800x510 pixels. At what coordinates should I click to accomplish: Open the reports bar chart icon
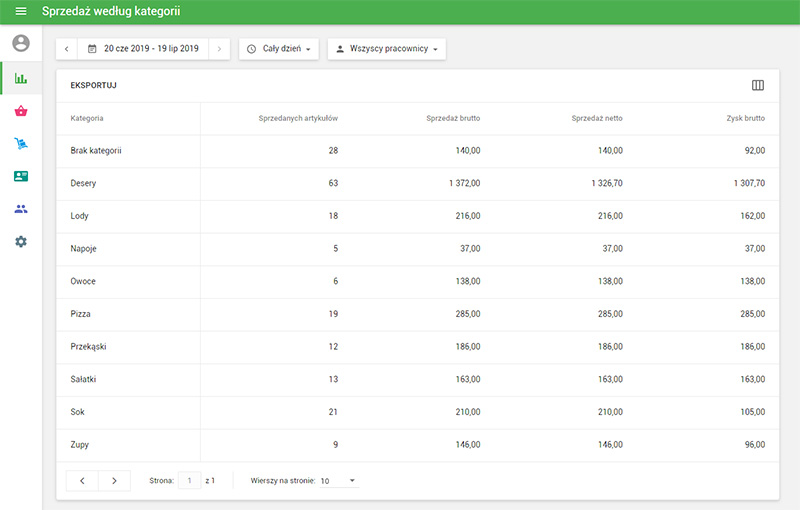(x=21, y=78)
